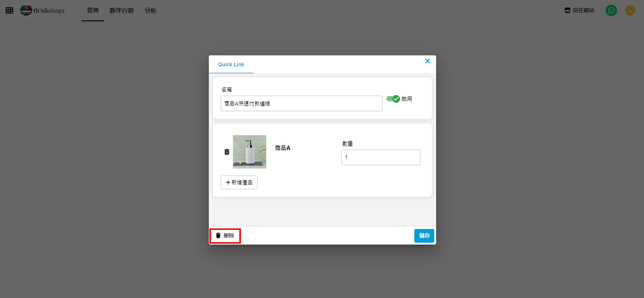Select the Quick Link tab
The height and width of the screenshot is (298, 644).
tap(231, 64)
